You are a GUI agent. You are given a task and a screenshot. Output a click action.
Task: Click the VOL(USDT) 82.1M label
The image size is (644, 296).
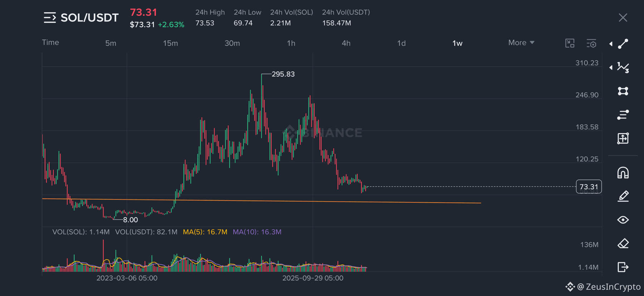[x=146, y=232]
